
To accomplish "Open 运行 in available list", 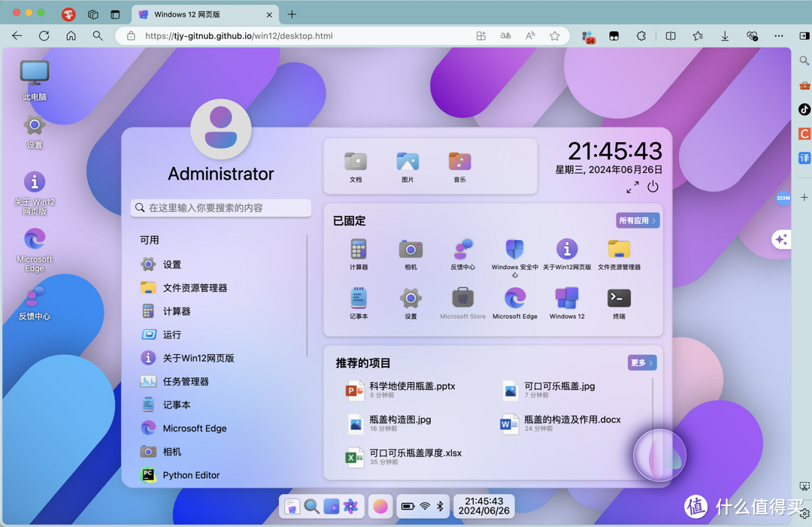I will click(223, 335).
